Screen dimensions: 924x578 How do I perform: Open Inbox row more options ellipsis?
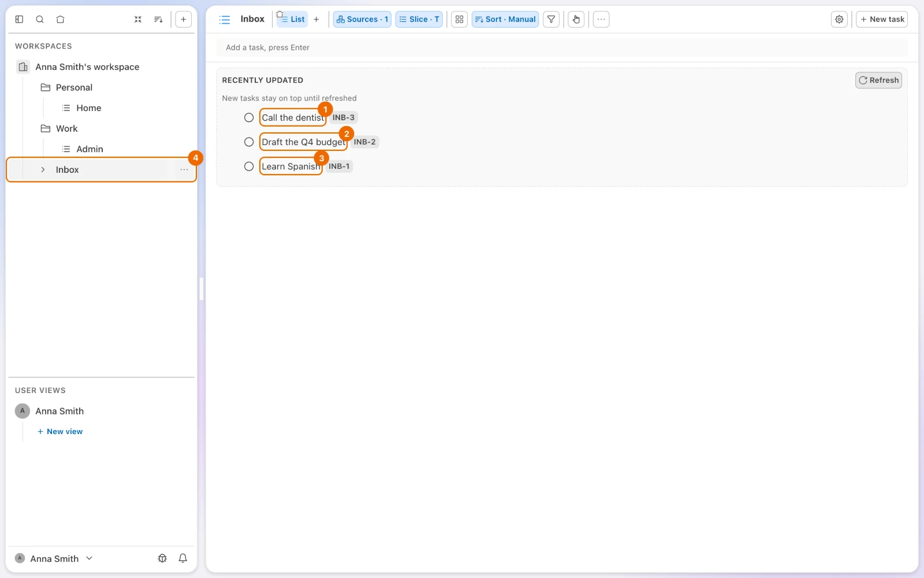pyautogui.click(x=184, y=170)
